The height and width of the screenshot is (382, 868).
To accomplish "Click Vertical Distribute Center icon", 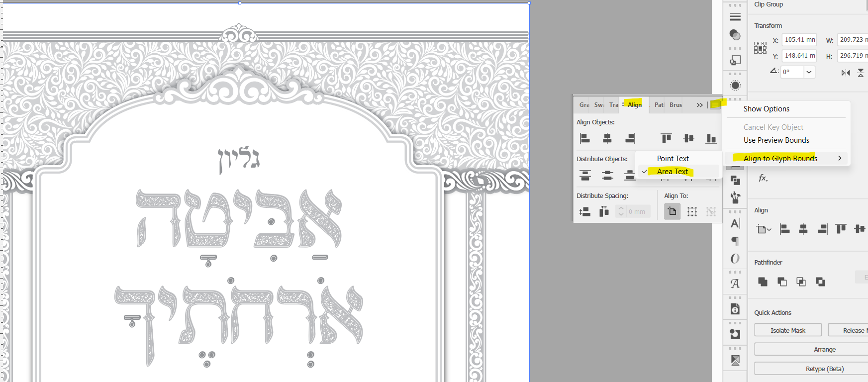I will coord(607,175).
